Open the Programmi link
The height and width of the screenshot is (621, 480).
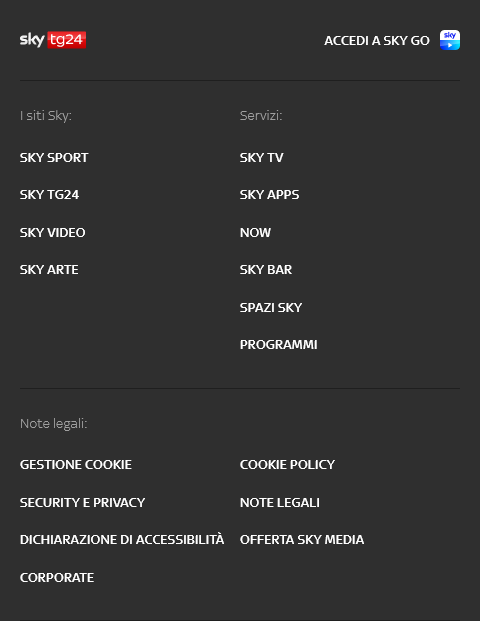click(x=279, y=345)
